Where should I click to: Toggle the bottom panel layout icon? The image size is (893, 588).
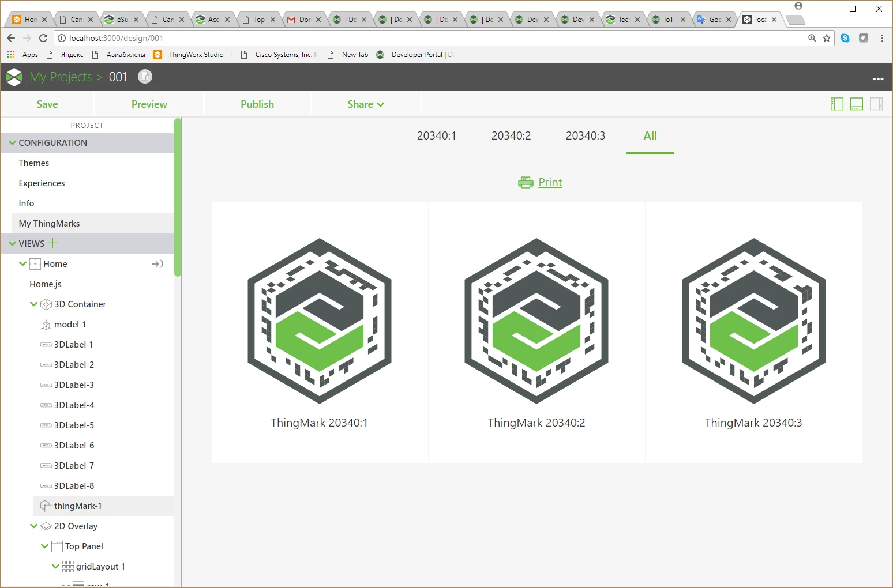(x=857, y=104)
